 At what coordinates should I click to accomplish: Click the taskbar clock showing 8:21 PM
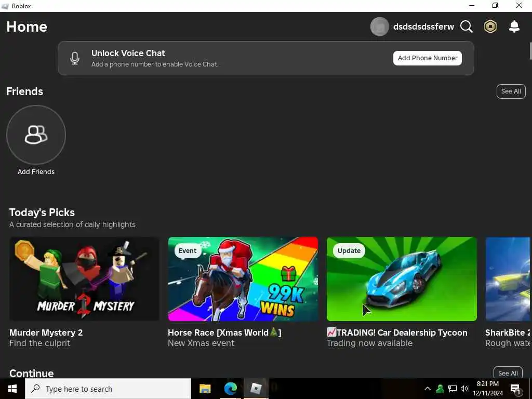pyautogui.click(x=488, y=389)
